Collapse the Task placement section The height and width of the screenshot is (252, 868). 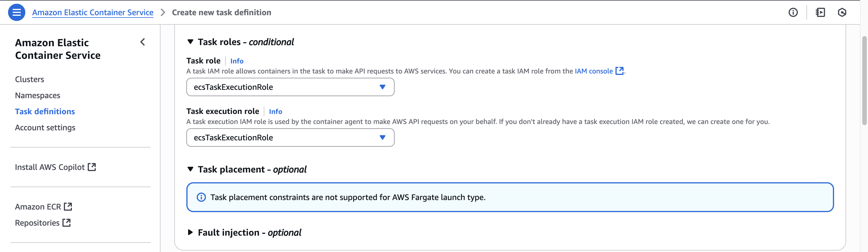[x=190, y=169]
